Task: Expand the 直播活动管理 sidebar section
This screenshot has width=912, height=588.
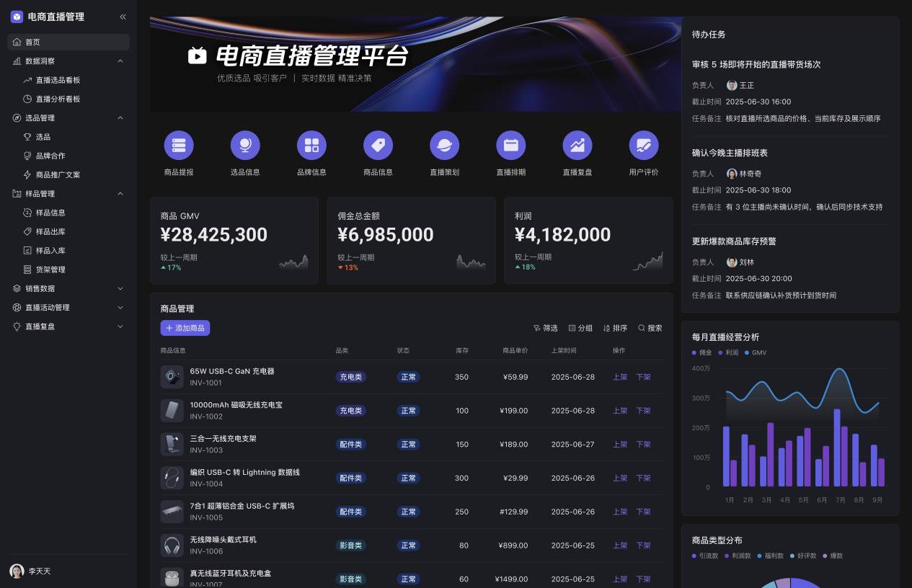Action: tap(68, 307)
